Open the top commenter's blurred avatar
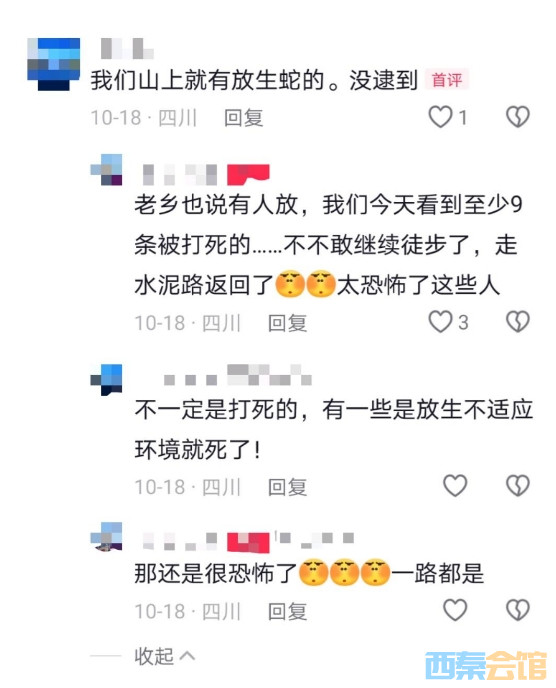This screenshot has height=688, width=556. [54, 64]
